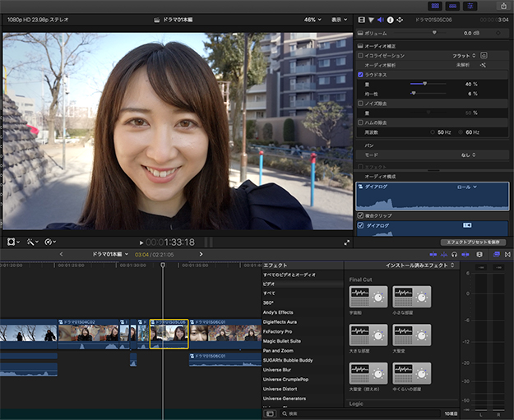The width and height of the screenshot is (514, 420).
Task: Open the Share inspector icon
Action: (x=400, y=20)
